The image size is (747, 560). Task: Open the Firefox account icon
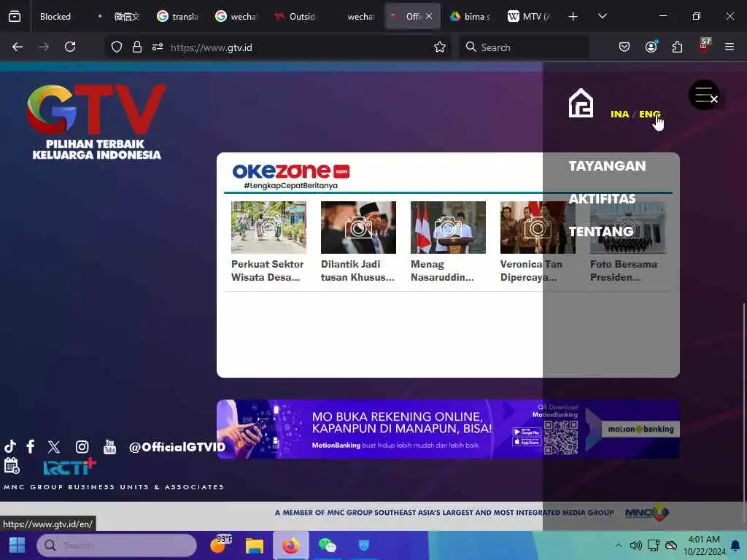click(x=651, y=47)
